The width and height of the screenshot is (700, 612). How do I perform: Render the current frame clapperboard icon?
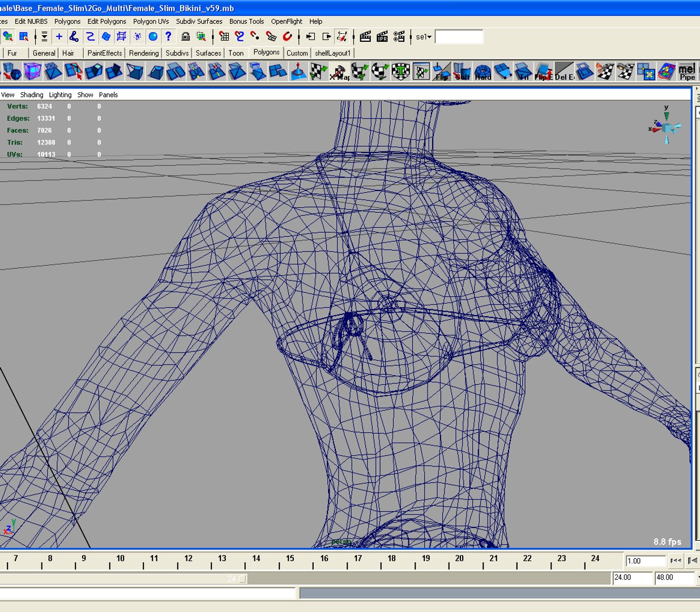click(365, 37)
